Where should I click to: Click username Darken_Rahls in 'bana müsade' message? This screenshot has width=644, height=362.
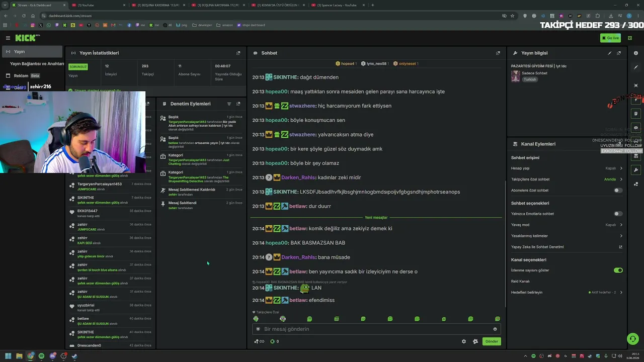click(x=298, y=257)
